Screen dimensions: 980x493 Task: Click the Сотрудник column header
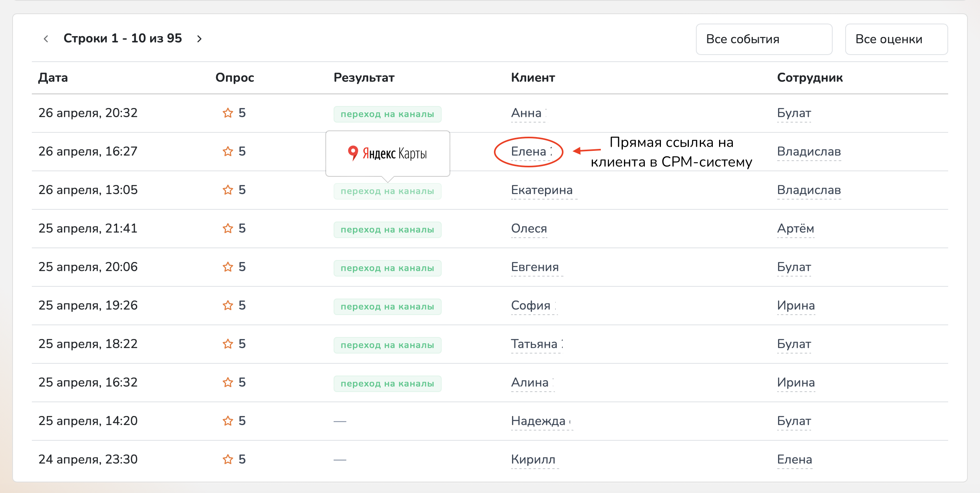809,78
